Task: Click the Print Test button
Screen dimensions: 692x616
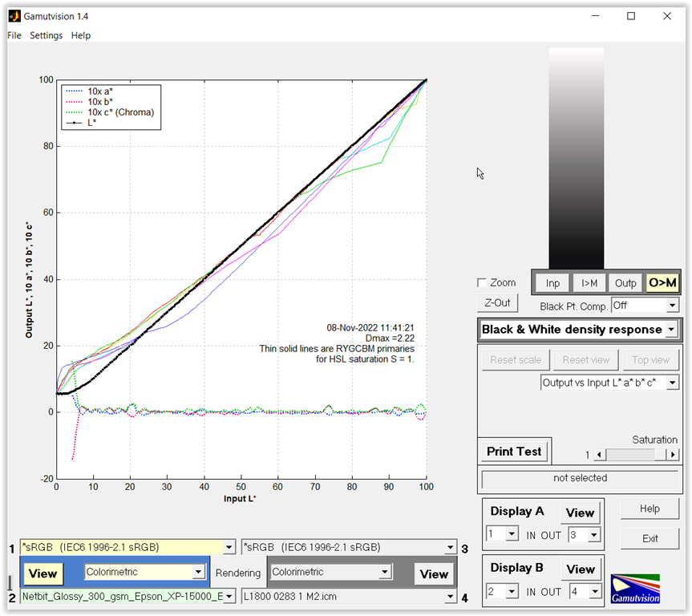Action: coord(513,452)
